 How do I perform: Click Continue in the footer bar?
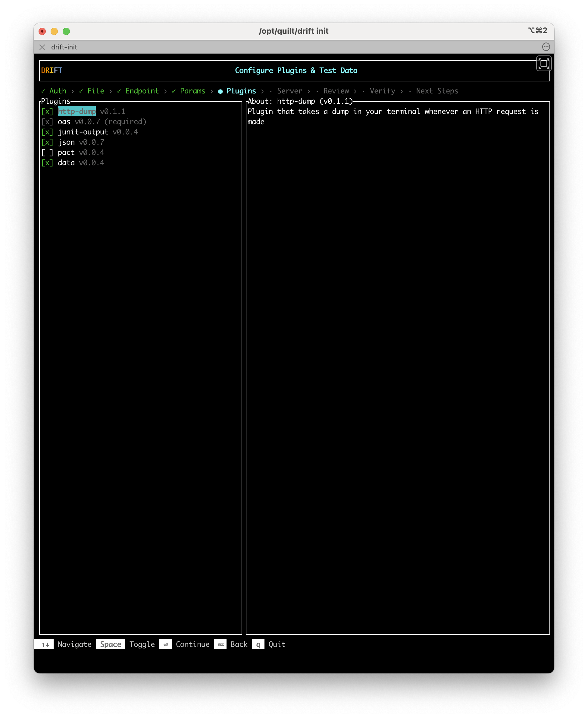[x=192, y=644]
